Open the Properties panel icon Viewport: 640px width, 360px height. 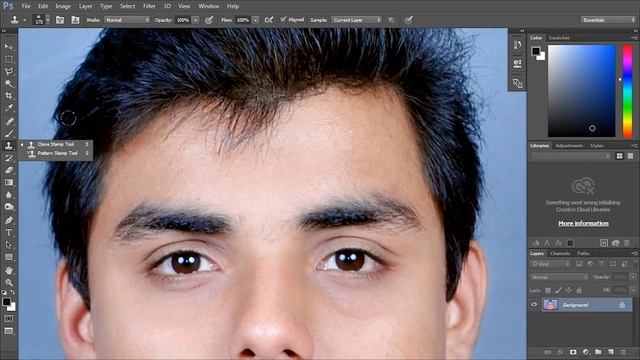[517, 63]
